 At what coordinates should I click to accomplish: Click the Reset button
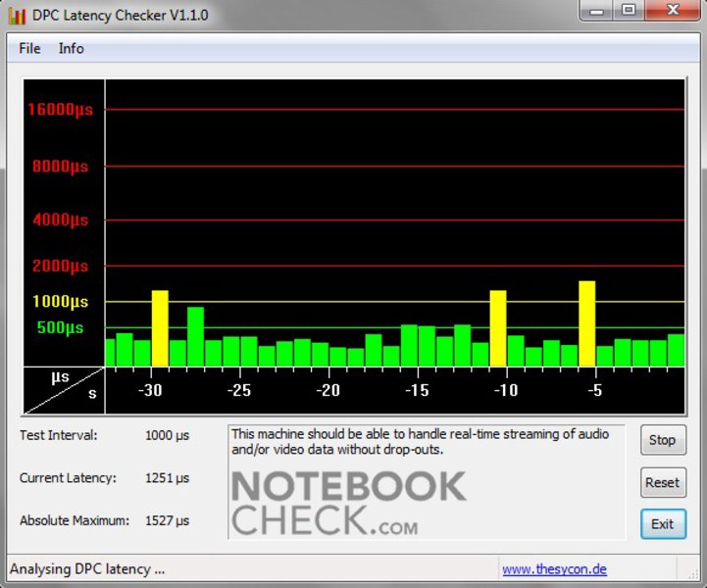[663, 482]
